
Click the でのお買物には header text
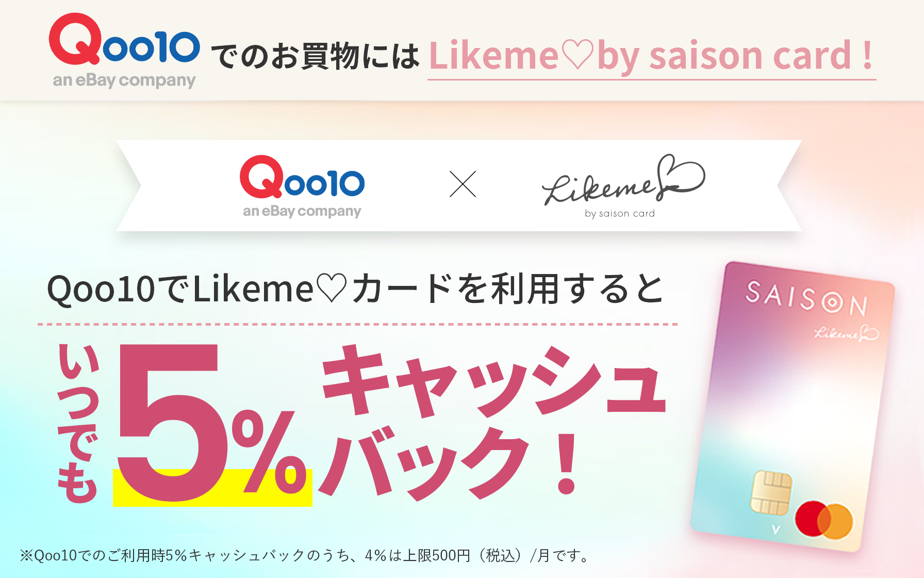[x=316, y=56]
